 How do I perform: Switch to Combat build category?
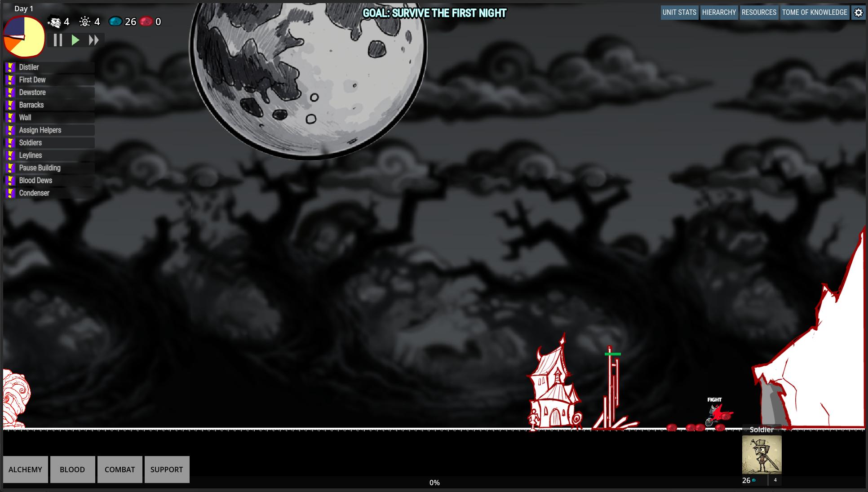coord(120,470)
